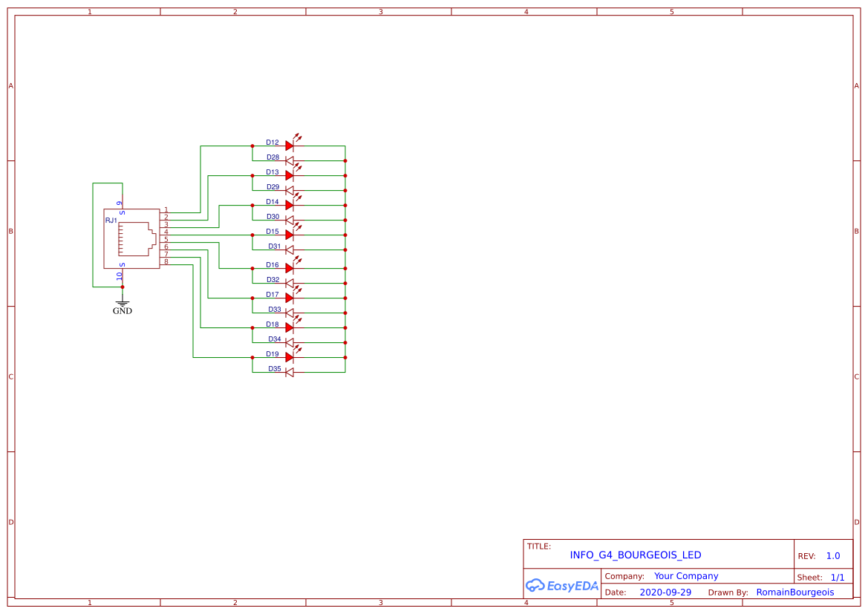Click the date 2020-09-29 field

[665, 592]
